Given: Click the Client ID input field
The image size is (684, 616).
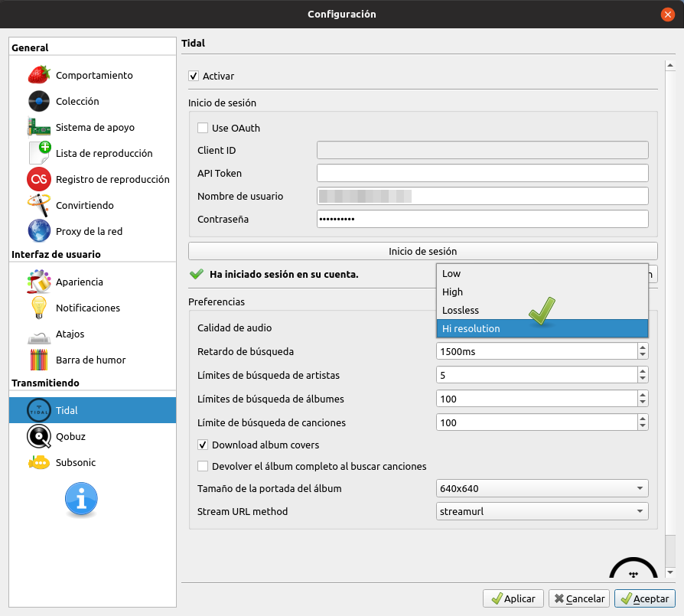Looking at the screenshot, I should 483,150.
